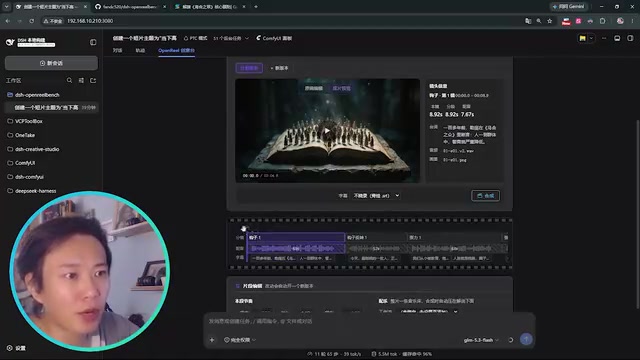This screenshot has width=640, height=360.
Task: Play the book video preview
Action: click(x=327, y=131)
